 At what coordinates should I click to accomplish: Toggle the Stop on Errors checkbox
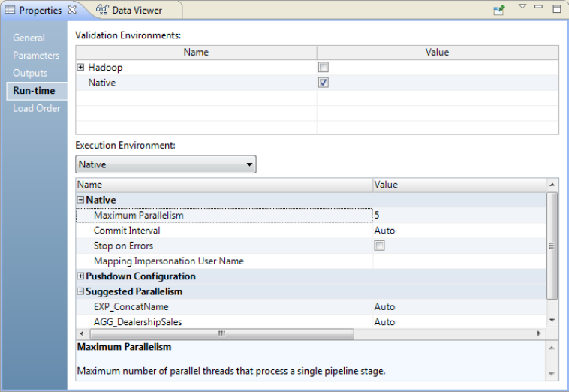[380, 246]
